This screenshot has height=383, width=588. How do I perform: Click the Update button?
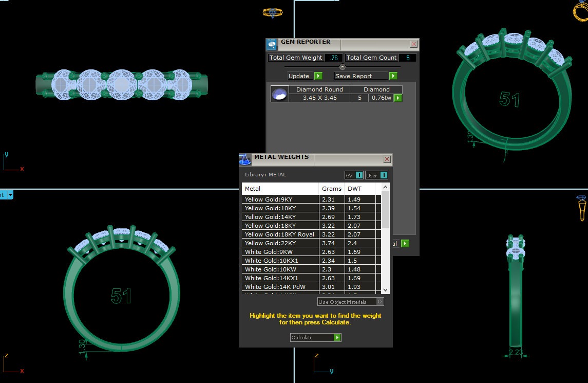[x=299, y=76]
